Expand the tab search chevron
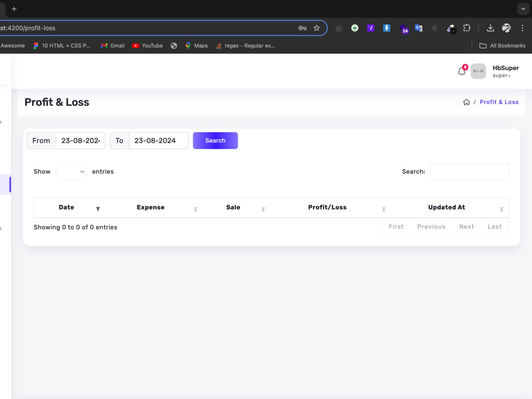This screenshot has width=532, height=399. coord(523,9)
